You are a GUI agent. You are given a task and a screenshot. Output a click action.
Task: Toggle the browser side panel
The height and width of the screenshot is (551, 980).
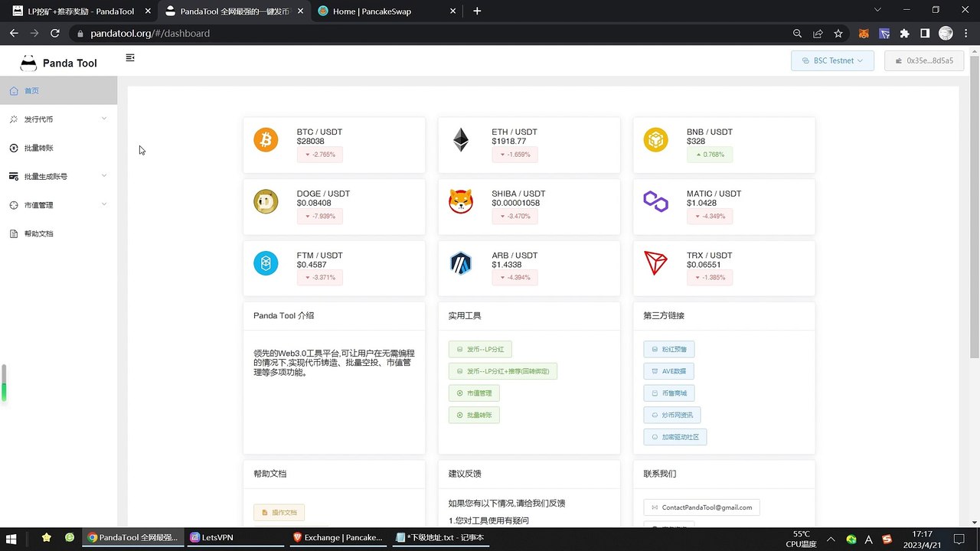tap(925, 34)
